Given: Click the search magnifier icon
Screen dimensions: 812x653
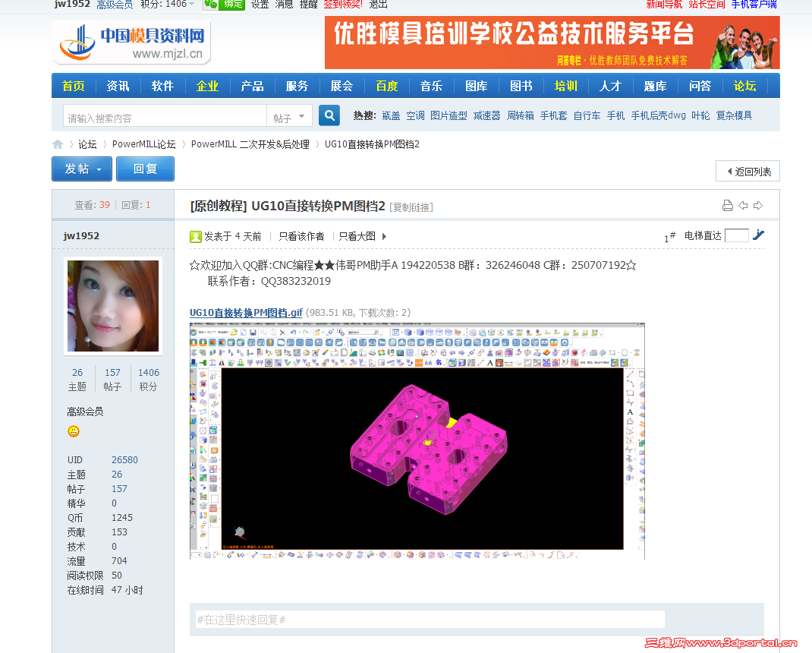Looking at the screenshot, I should click(x=329, y=115).
